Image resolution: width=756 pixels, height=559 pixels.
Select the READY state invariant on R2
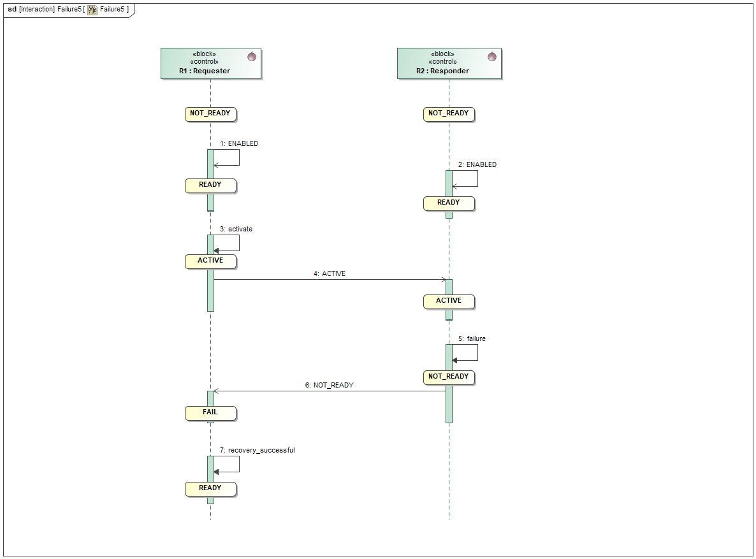point(449,203)
